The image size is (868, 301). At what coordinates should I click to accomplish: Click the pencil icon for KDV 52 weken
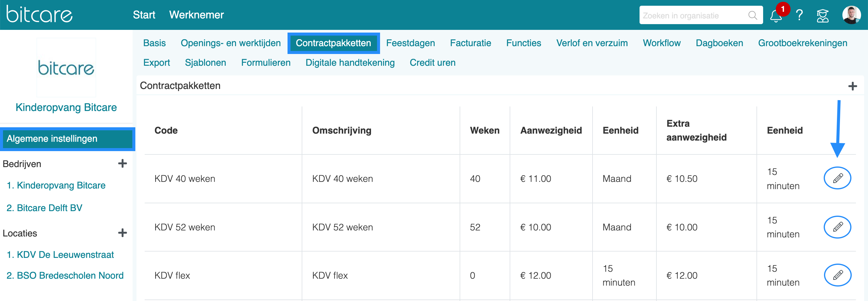837,227
